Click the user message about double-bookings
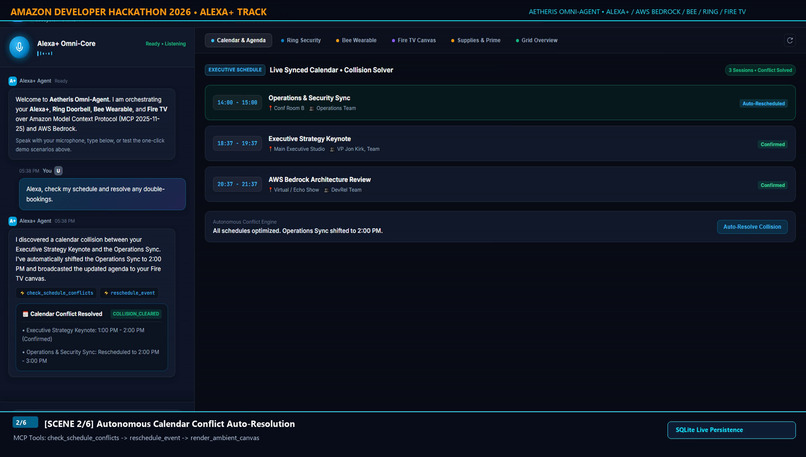 (x=102, y=194)
